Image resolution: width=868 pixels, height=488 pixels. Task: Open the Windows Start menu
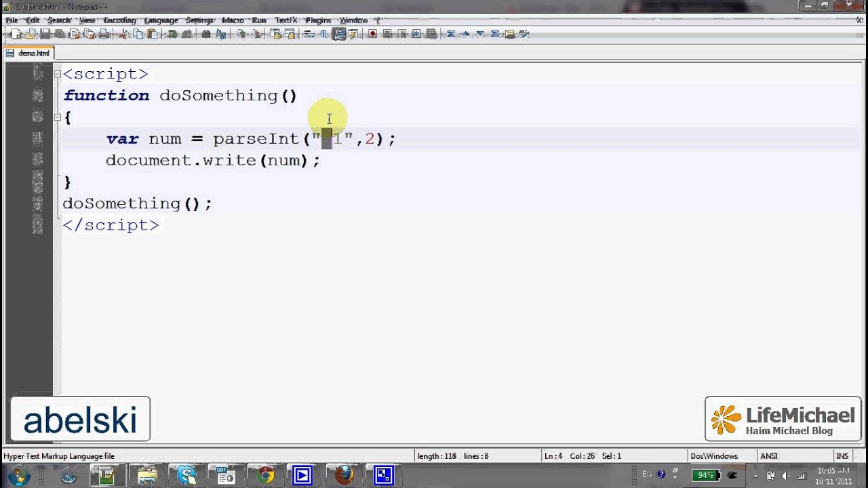coord(18,476)
